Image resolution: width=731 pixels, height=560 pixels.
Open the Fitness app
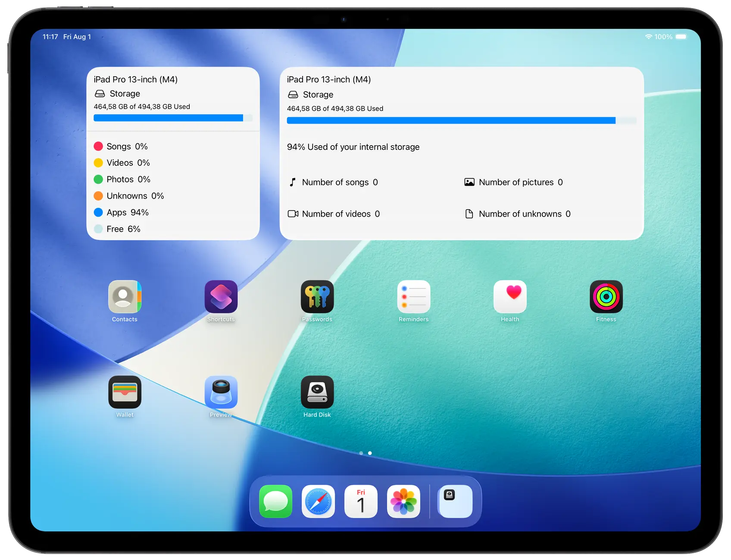[x=606, y=296]
